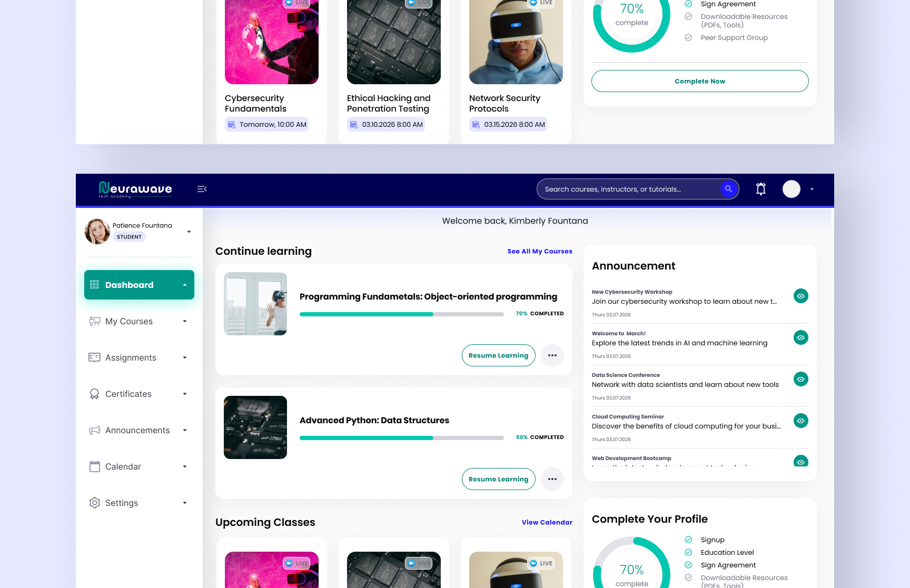This screenshot has width=910, height=588.
Task: View the Welcome to March announcement via eye icon
Action: [801, 337]
